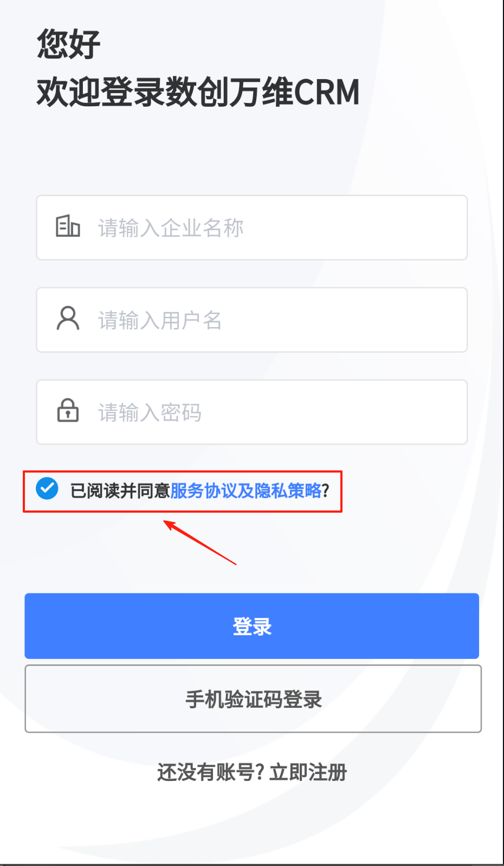Screen dimensions: 504x866
Task: Focus the 请输入企业名称 company name field
Action: tap(252, 228)
